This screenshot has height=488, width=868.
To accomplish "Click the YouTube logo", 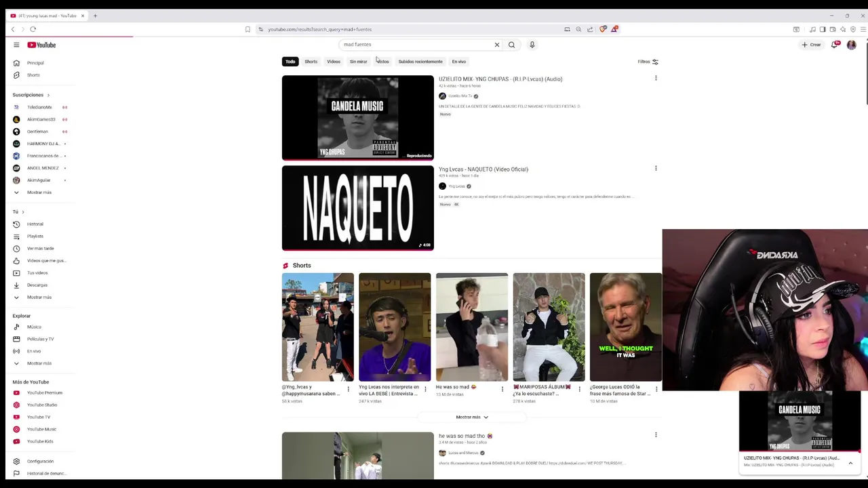I will click(41, 45).
